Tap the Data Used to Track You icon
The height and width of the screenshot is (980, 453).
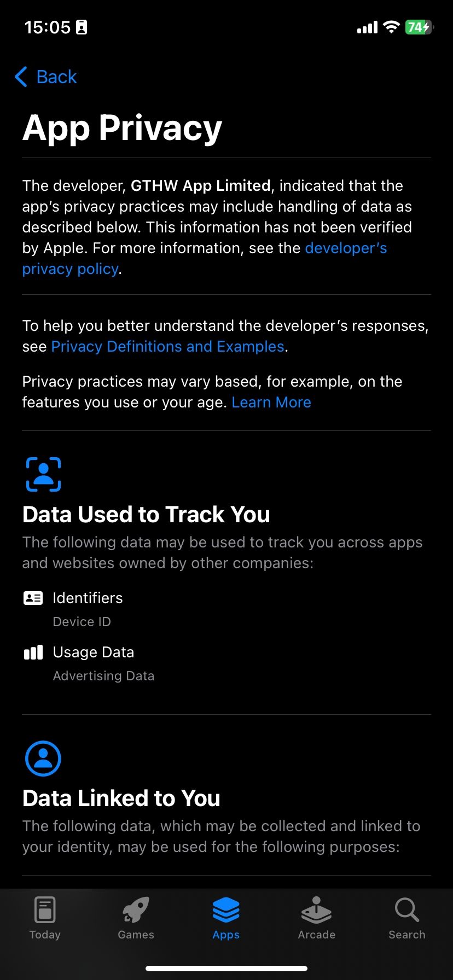(43, 474)
